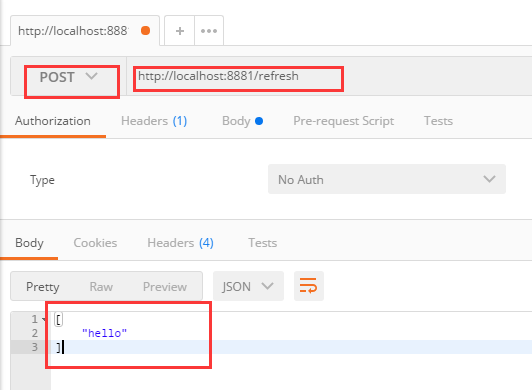The height and width of the screenshot is (390, 532).
Task: Open the response Cookies tab
Action: [x=95, y=243]
